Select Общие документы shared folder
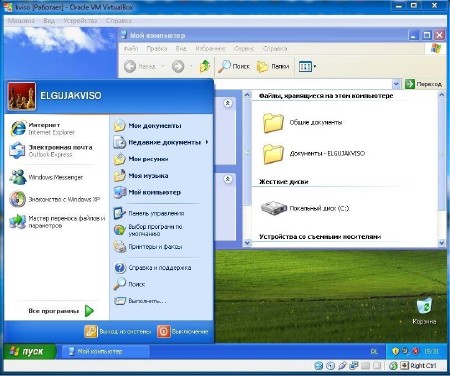Image resolution: width=450 pixels, height=376 pixels. 302,123
